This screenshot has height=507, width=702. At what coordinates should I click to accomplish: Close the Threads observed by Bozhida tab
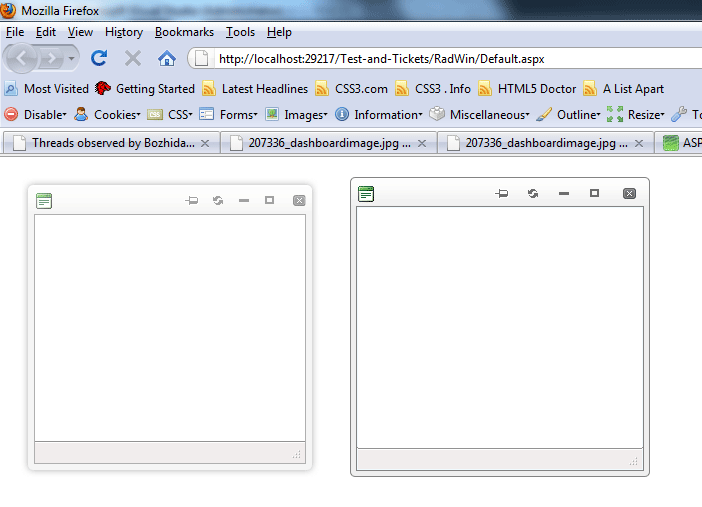click(205, 143)
